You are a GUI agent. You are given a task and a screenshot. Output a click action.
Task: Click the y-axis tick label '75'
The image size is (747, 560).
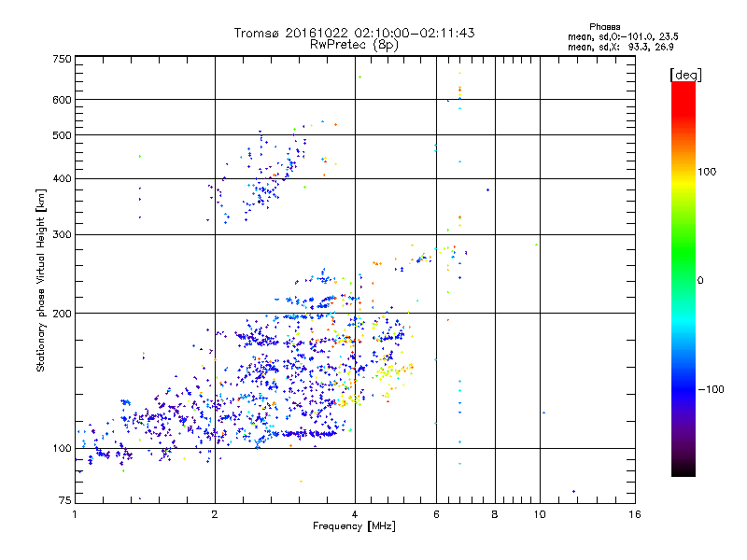coord(65,500)
